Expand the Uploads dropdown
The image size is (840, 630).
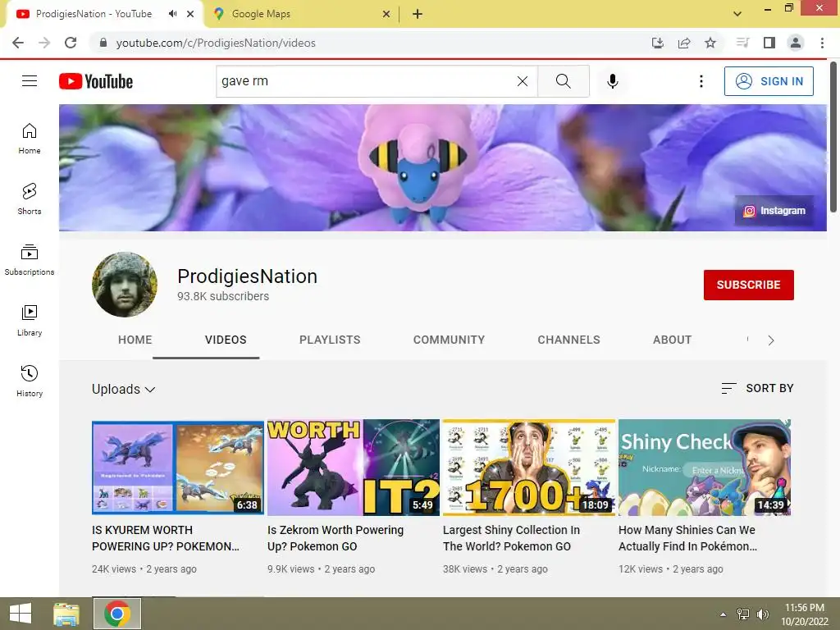tap(124, 389)
